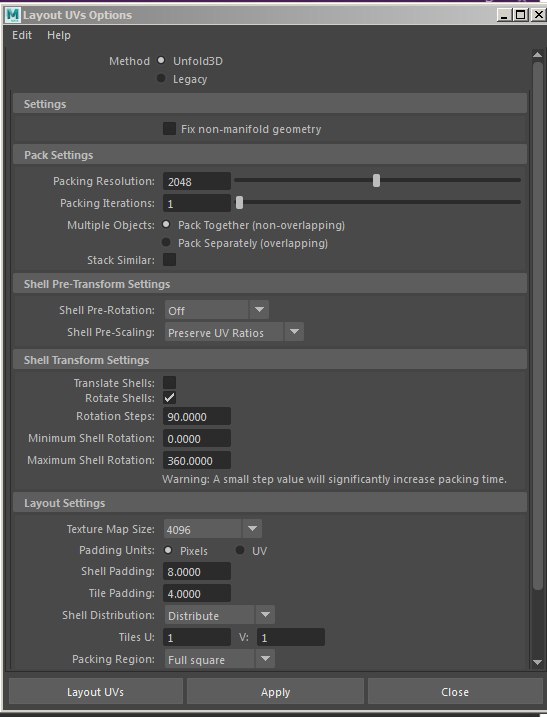Open the Shell Pre-Rotation dropdown

coord(217,310)
